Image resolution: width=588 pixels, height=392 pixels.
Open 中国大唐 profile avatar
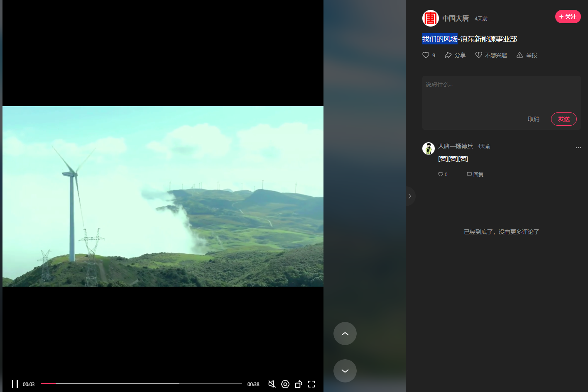(x=431, y=18)
